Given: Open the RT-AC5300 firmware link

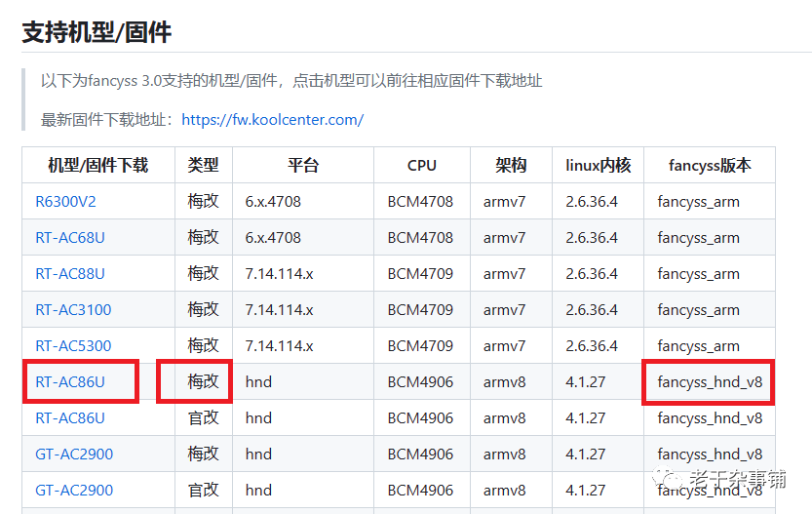Looking at the screenshot, I should [x=73, y=345].
